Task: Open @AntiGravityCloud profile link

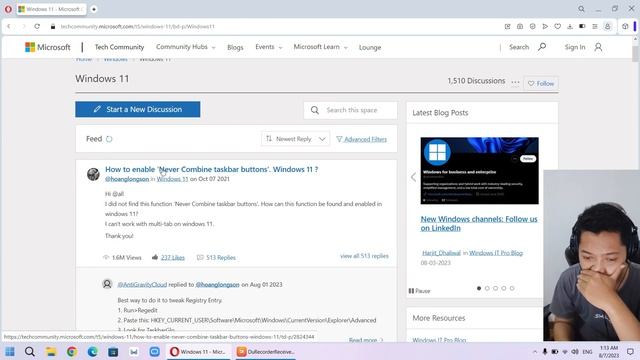Action: click(x=142, y=284)
